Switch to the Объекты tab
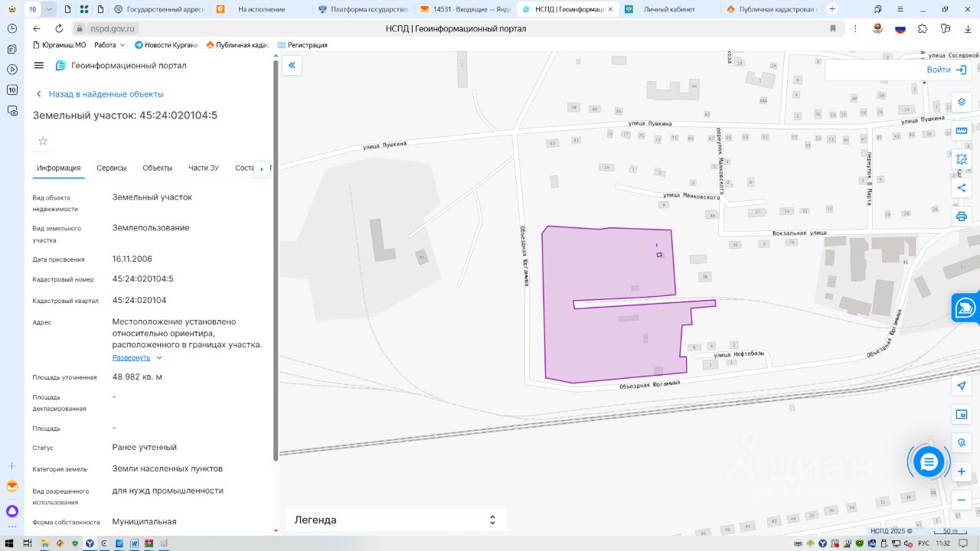 pyautogui.click(x=158, y=168)
